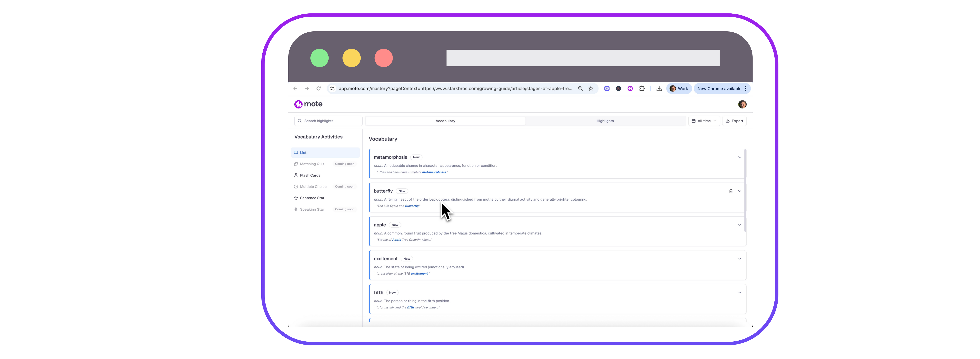Click the fifth highlighted source link

pyautogui.click(x=410, y=307)
